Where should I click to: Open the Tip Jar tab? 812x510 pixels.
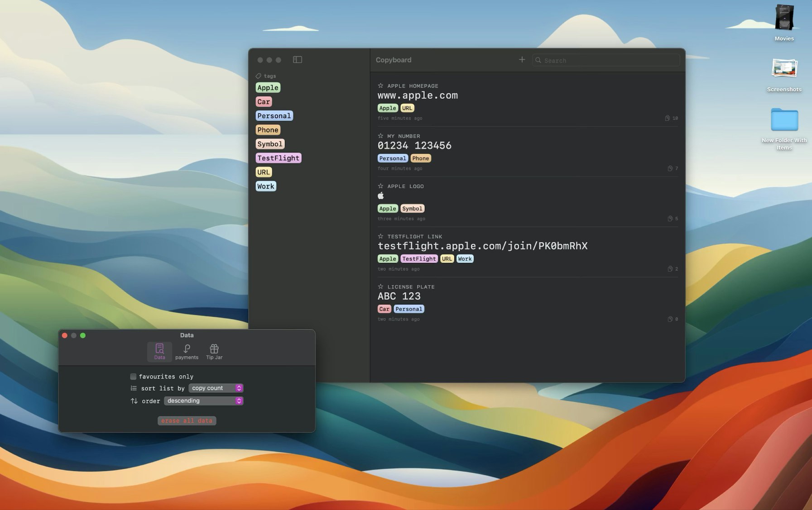[214, 352]
